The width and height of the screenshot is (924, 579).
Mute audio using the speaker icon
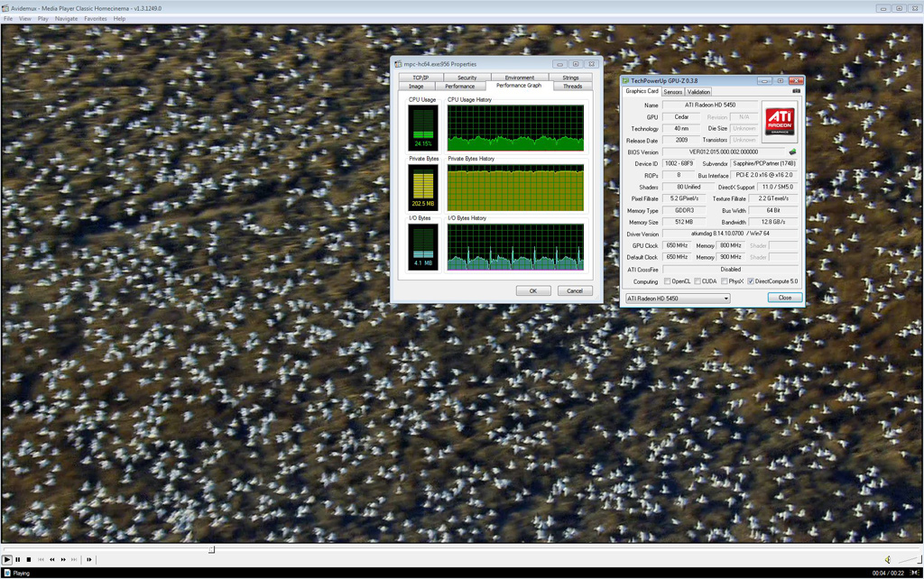pyautogui.click(x=888, y=560)
